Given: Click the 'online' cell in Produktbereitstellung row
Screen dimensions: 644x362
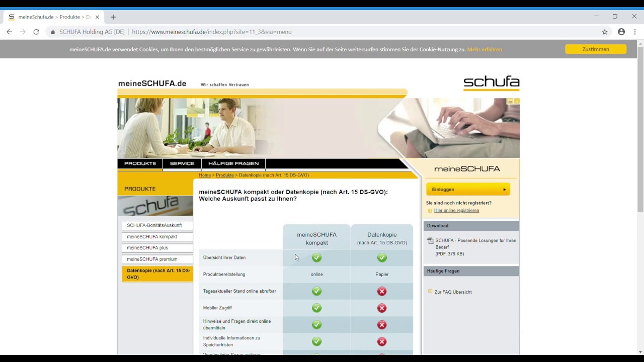Looking at the screenshot, I should pyautogui.click(x=317, y=275).
